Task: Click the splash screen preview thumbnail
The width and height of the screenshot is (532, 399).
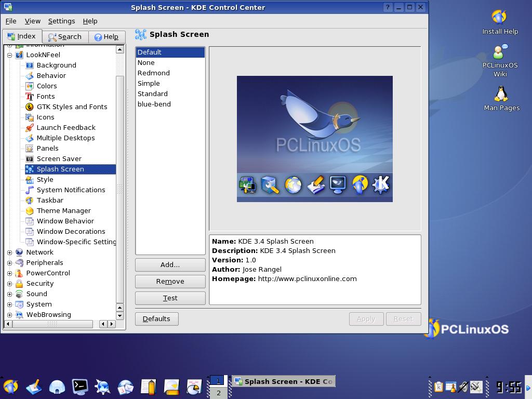Action: click(314, 139)
